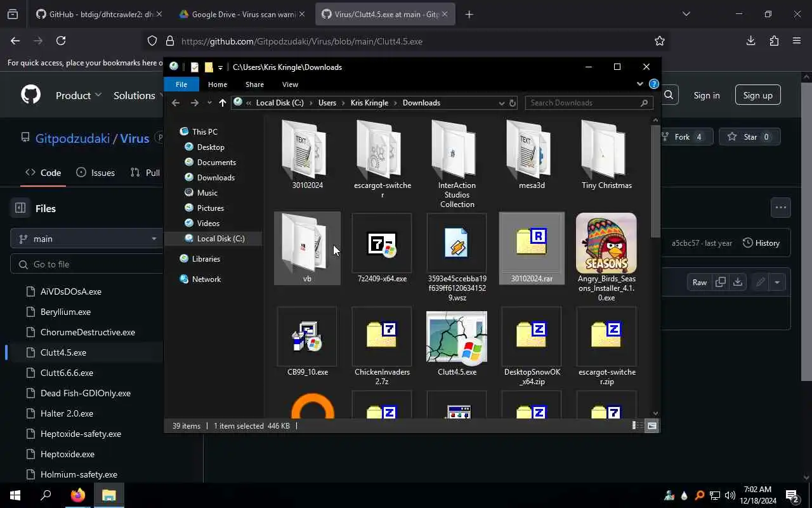Open the Firefox extensions button

point(774,41)
